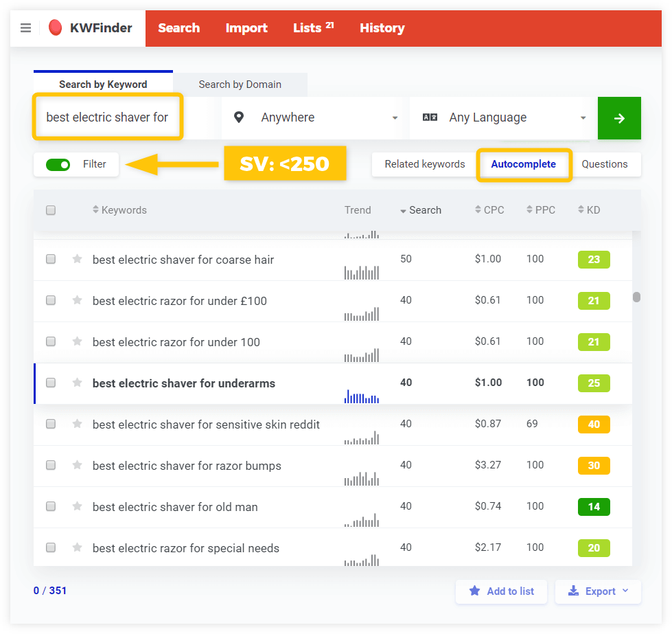Open the Lists menu
Screen dimensions: 672x634
[x=313, y=28]
